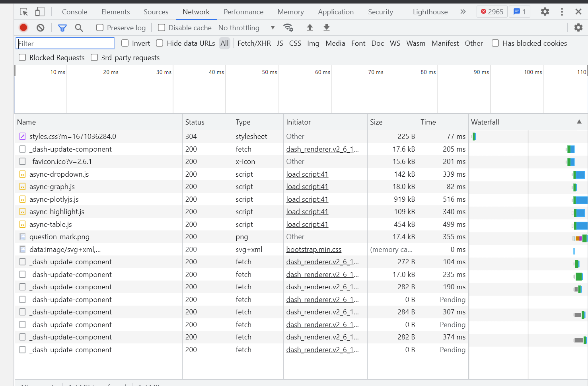Stop recording network log

[x=23, y=27]
